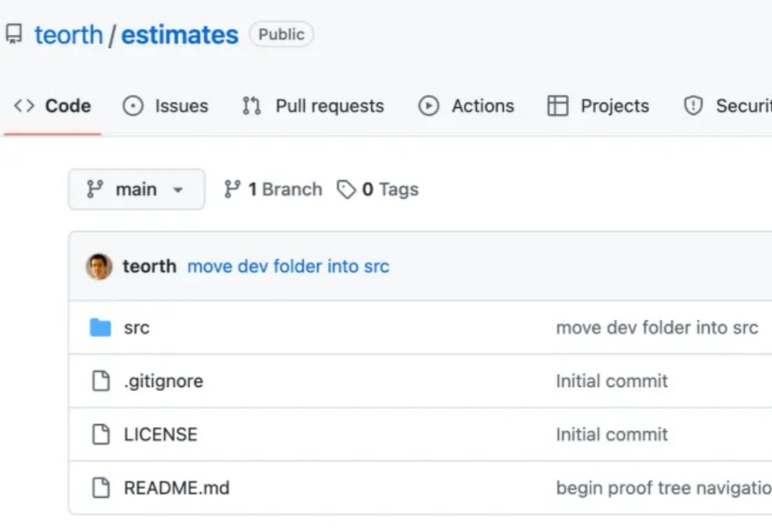Open the Security tab
Viewport: 772px width, 532px height.
point(728,106)
